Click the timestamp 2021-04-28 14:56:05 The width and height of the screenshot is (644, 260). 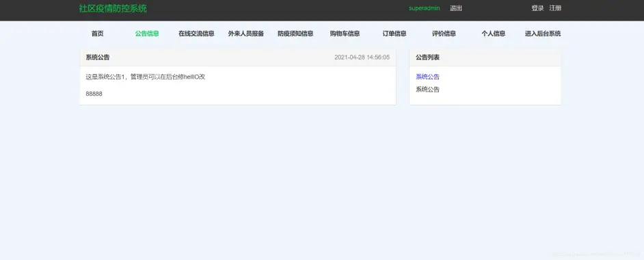point(362,57)
